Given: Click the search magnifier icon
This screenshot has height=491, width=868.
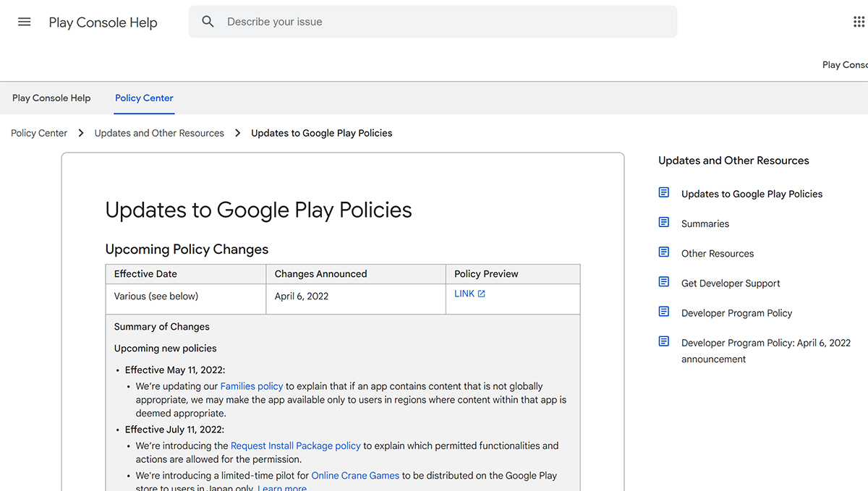Looking at the screenshot, I should coord(208,22).
